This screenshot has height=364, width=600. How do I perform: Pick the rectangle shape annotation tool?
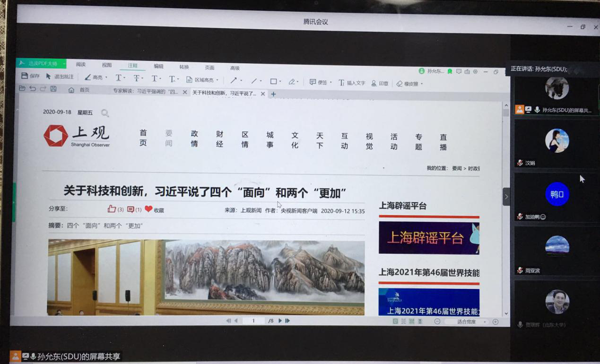tap(273, 81)
